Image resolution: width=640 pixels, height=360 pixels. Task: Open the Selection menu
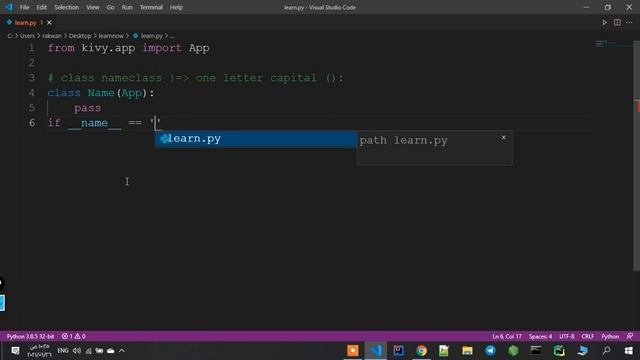coord(67,7)
